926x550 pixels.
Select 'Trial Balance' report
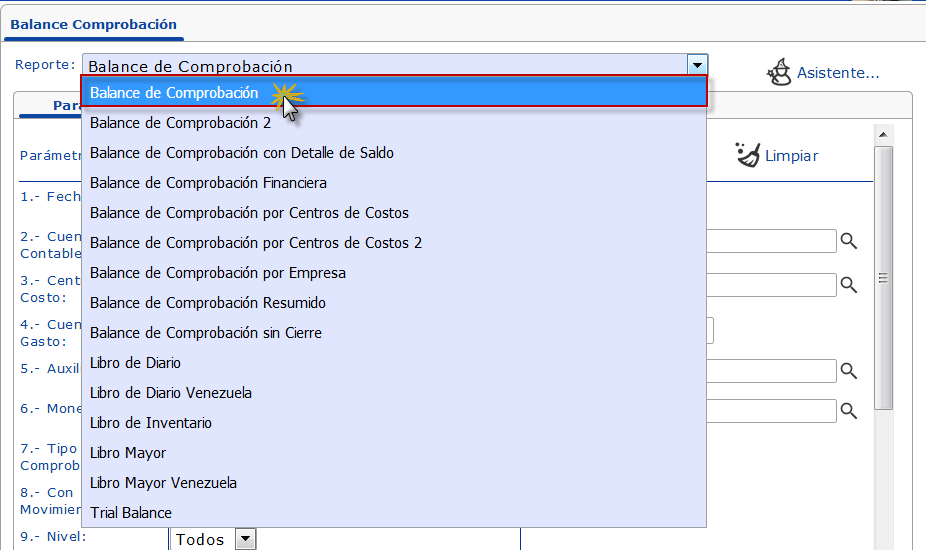click(394, 513)
